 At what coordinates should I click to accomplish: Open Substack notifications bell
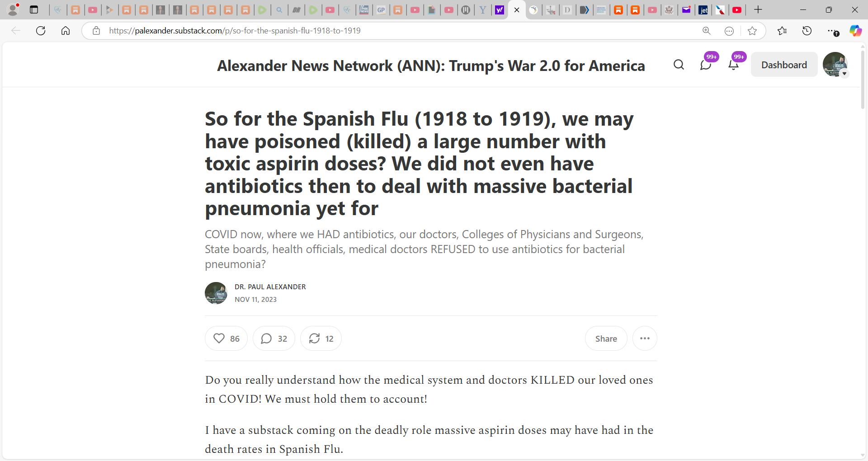[x=733, y=65]
